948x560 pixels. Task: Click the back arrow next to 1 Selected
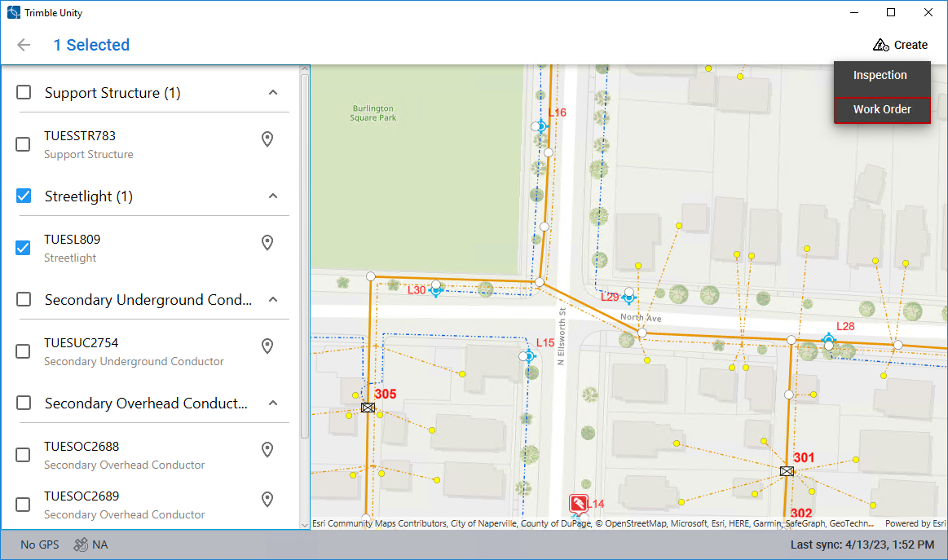click(24, 45)
